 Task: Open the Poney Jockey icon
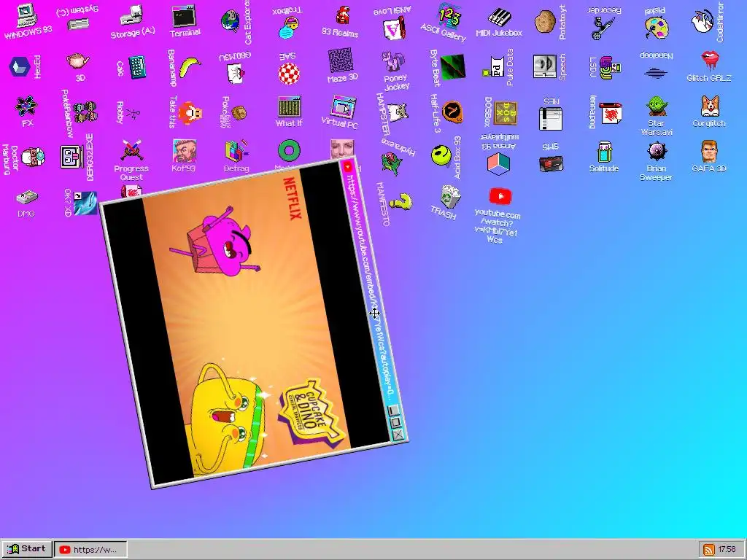tap(393, 61)
